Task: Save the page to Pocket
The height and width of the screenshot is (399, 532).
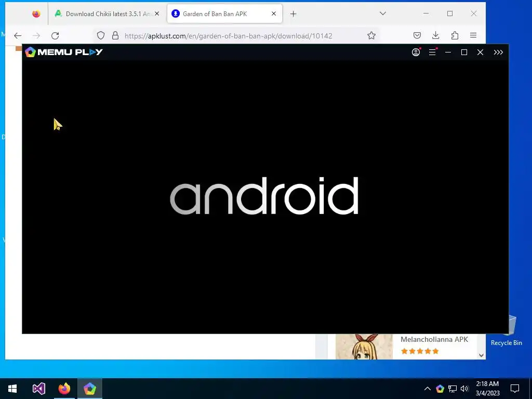Action: tap(417, 35)
